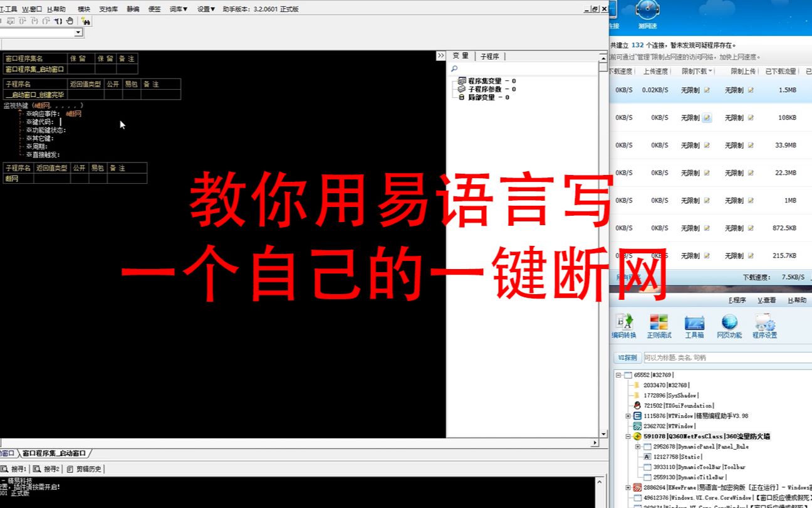
Task: Select the 窗口程序集_启动窗口 bottom tab
Action: tap(54, 453)
